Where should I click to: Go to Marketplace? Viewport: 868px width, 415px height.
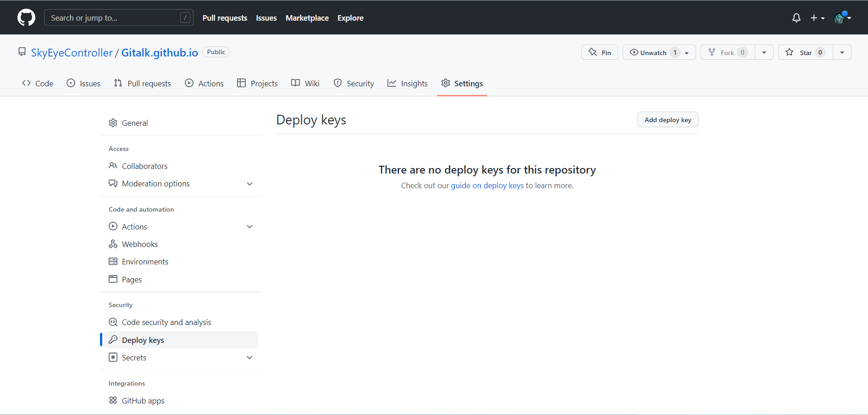pos(307,18)
